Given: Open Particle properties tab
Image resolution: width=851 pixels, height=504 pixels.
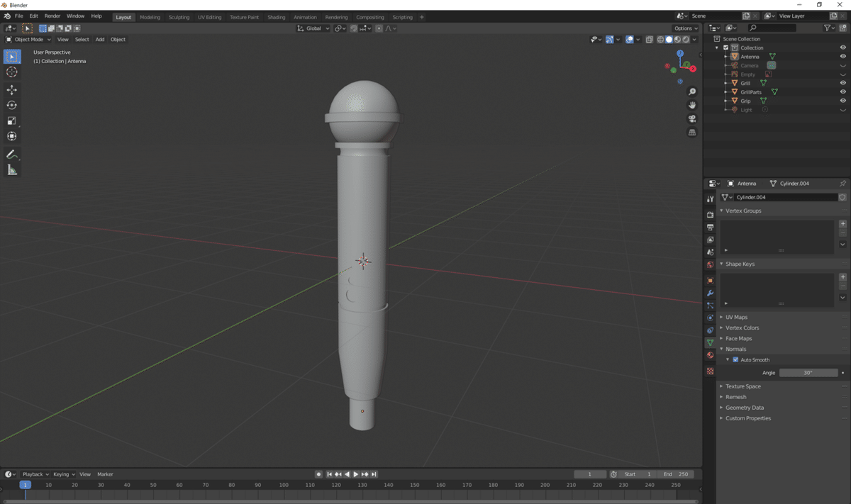Looking at the screenshot, I should (x=710, y=306).
